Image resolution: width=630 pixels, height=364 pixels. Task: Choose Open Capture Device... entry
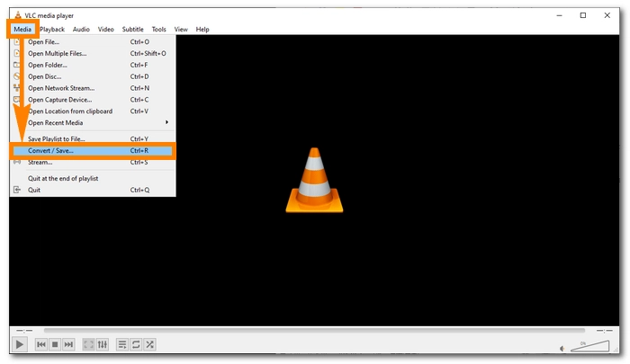(x=93, y=100)
